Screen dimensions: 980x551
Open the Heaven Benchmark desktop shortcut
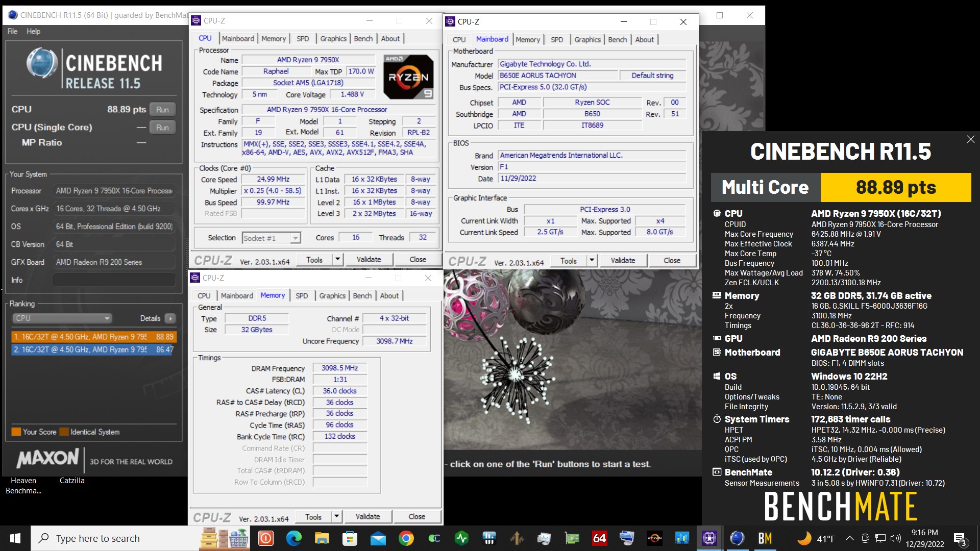click(23, 486)
